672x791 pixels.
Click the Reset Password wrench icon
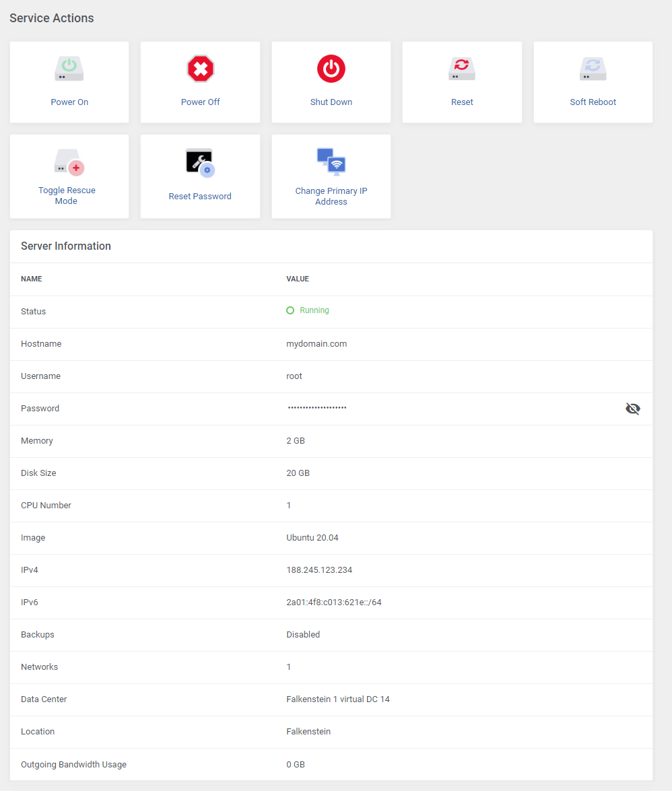click(x=200, y=163)
